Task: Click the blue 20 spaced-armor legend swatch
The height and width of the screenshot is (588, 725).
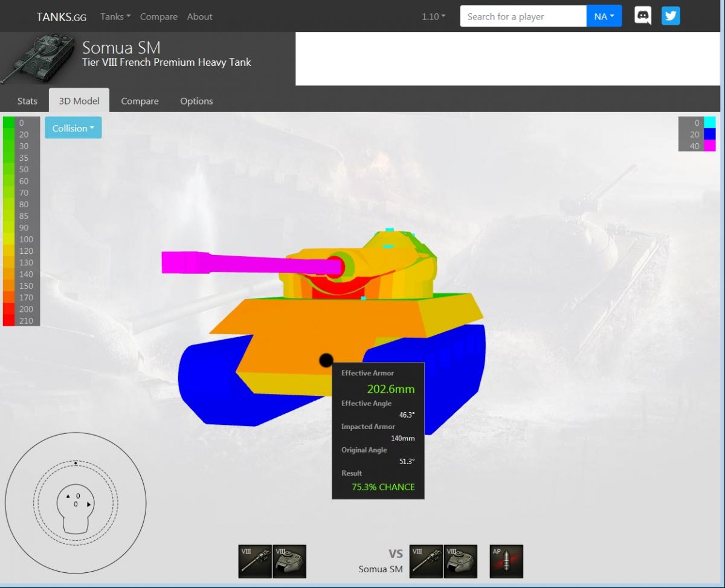Action: coord(710,134)
